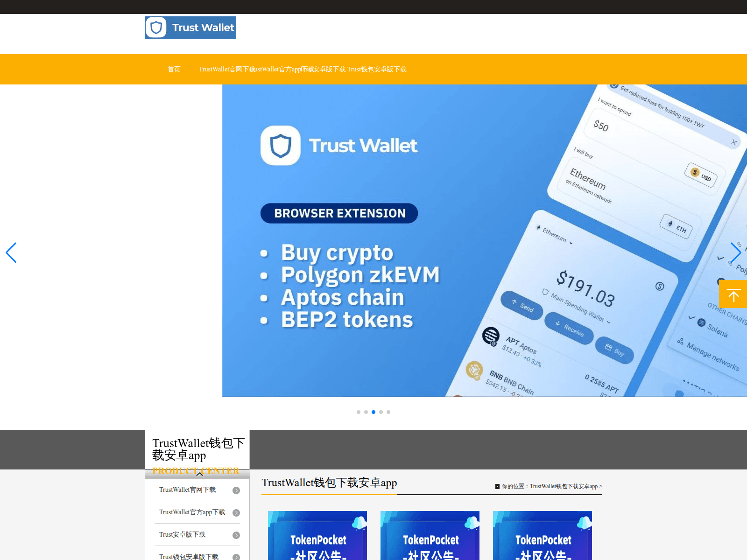
Task: Click the Trust Wallet logo in header
Action: point(190,28)
